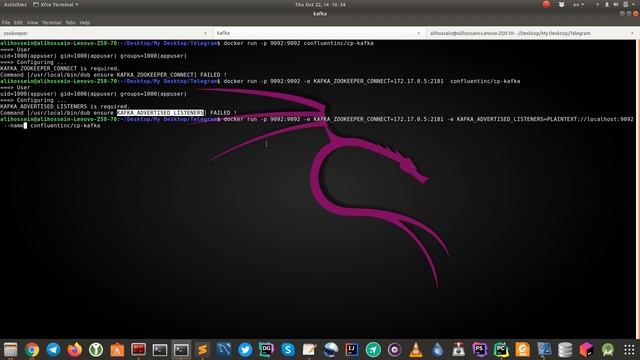Launch Firefox from the dock
The height and width of the screenshot is (360, 640).
point(75,350)
